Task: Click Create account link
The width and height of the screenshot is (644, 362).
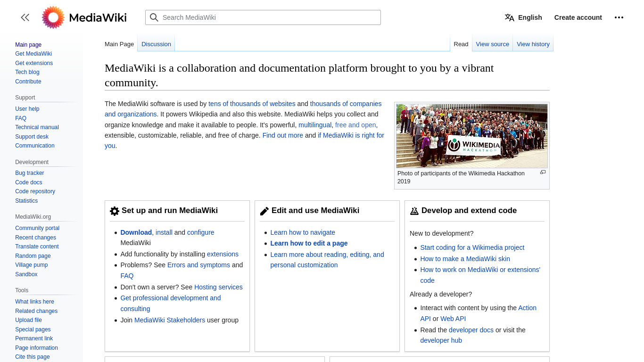Action: pos(578,17)
